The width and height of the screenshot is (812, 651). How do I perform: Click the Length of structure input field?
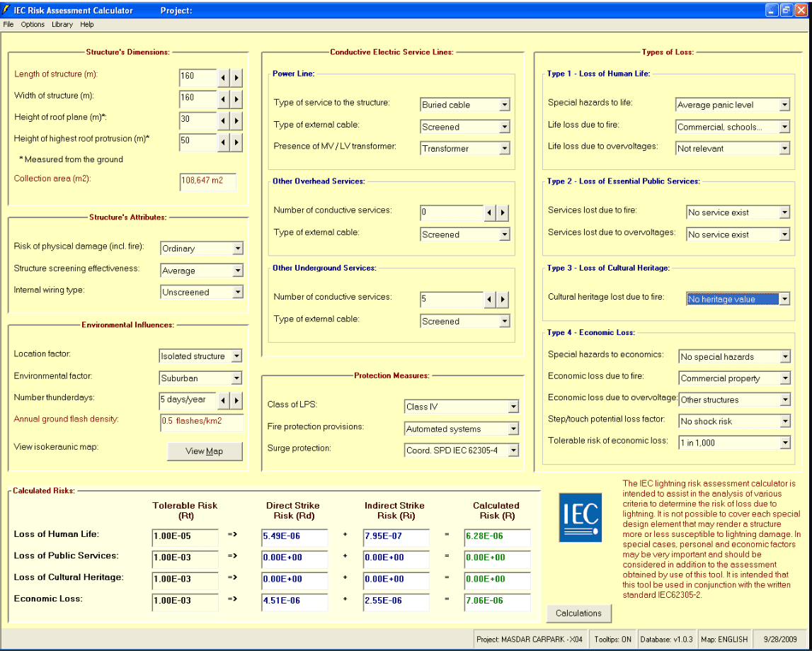click(198, 78)
